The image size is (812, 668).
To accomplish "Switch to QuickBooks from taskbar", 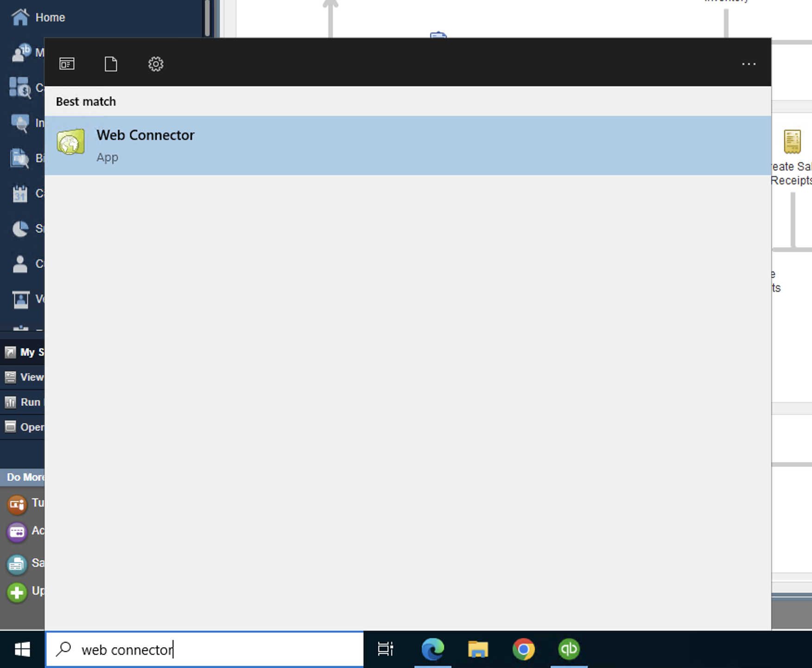I will (x=569, y=649).
